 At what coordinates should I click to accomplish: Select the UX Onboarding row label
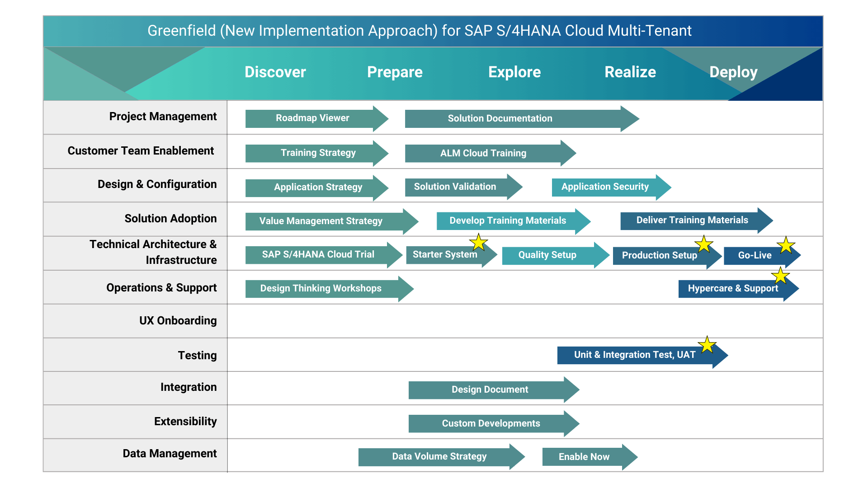pyautogui.click(x=178, y=321)
